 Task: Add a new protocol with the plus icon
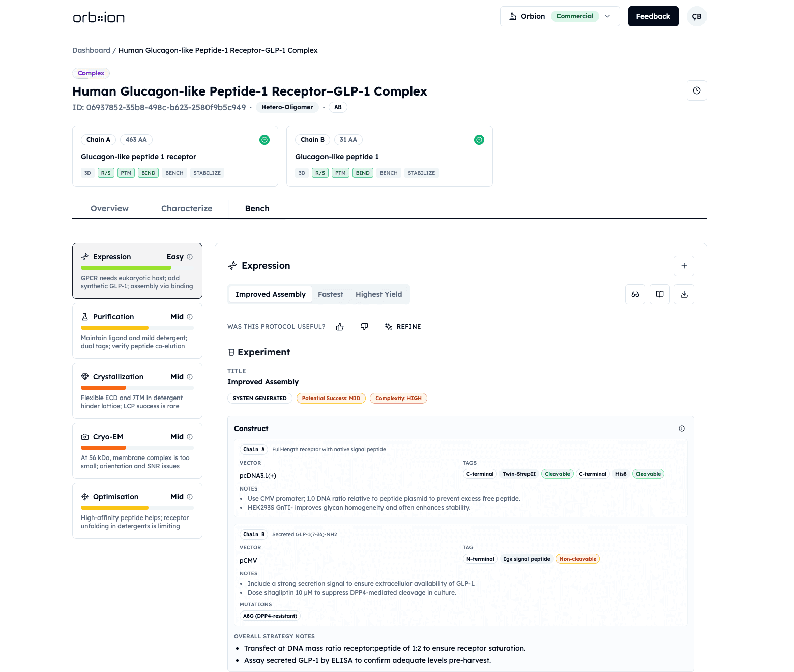[684, 266]
